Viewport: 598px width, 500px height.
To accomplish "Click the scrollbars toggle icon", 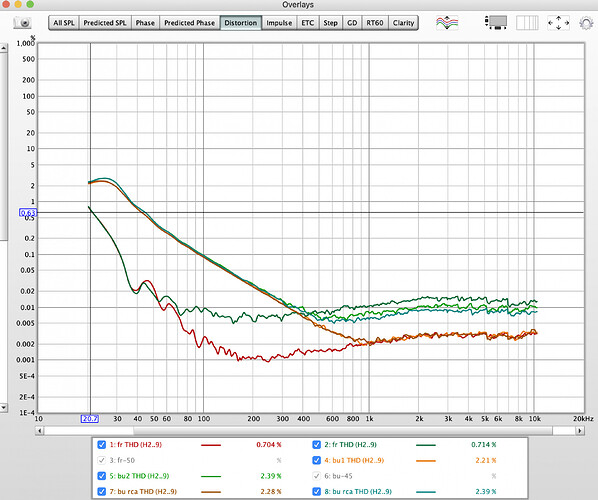I will pos(496,23).
